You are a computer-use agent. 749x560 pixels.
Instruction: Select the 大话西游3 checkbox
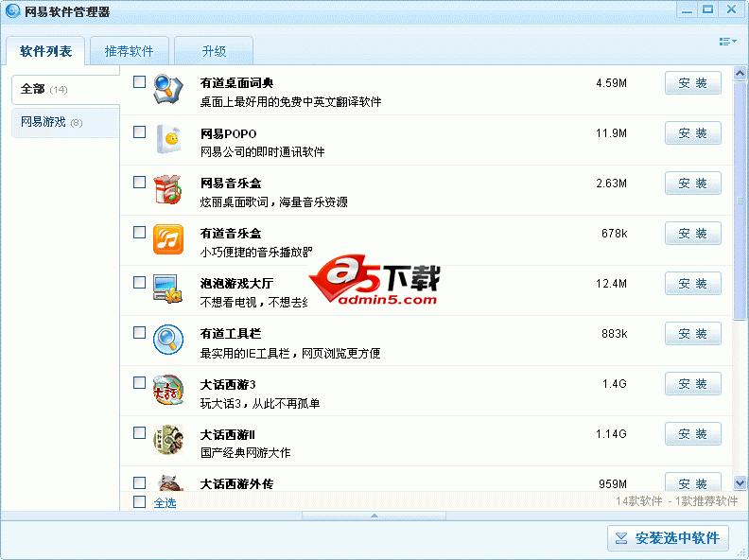(x=139, y=383)
